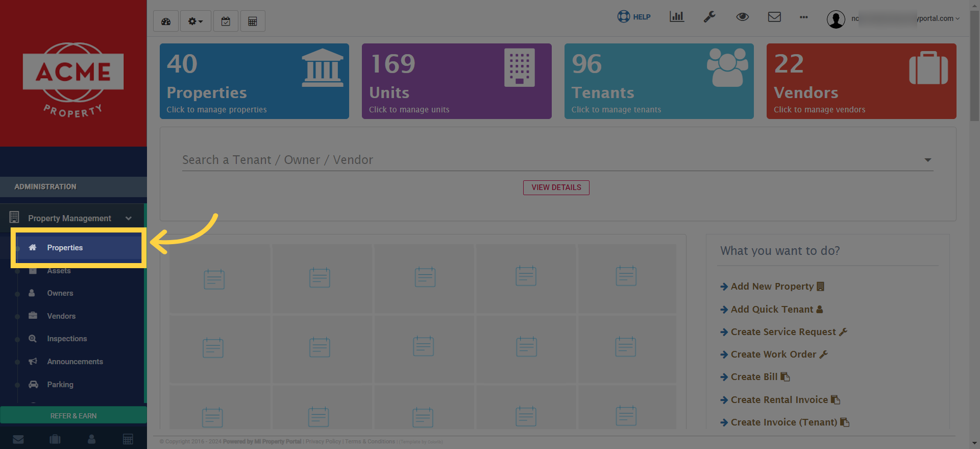This screenshot has width=980, height=449.
Task: Open the dashboard speedometer toolbar icon
Action: point(166,21)
